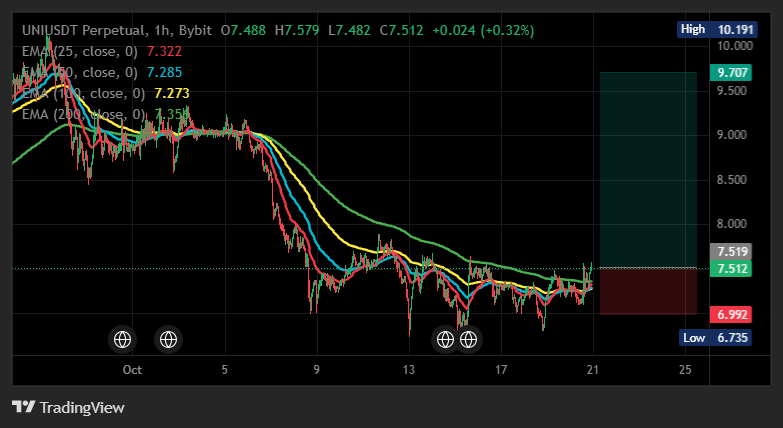Screen dimensions: 783x428
Task: Click the 7.512 current price label
Action: (731, 269)
